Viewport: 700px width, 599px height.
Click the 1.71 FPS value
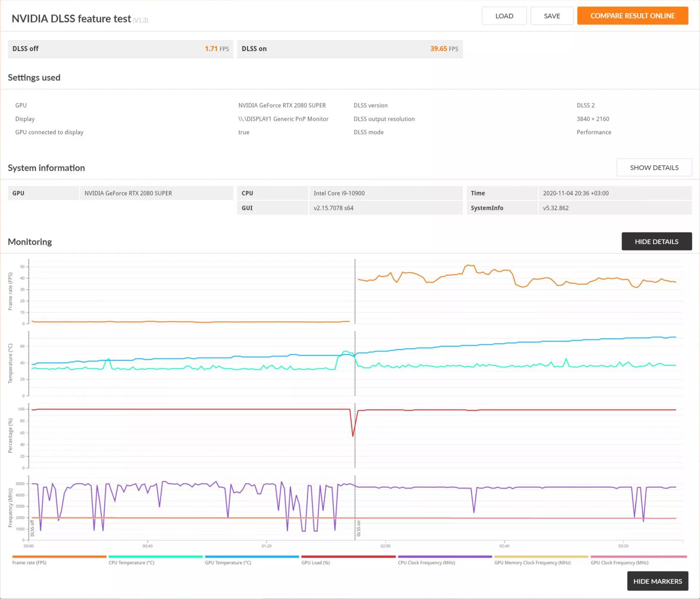click(x=217, y=49)
